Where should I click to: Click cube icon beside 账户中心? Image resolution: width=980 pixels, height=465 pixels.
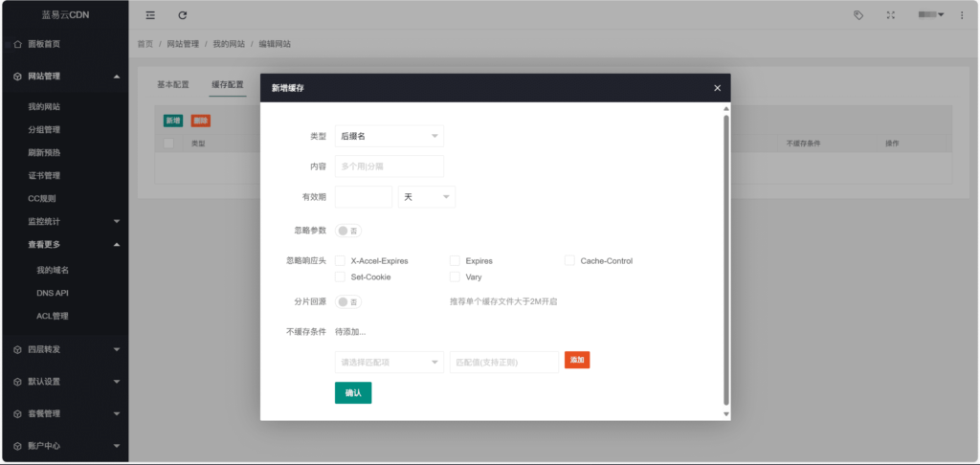coord(17,446)
